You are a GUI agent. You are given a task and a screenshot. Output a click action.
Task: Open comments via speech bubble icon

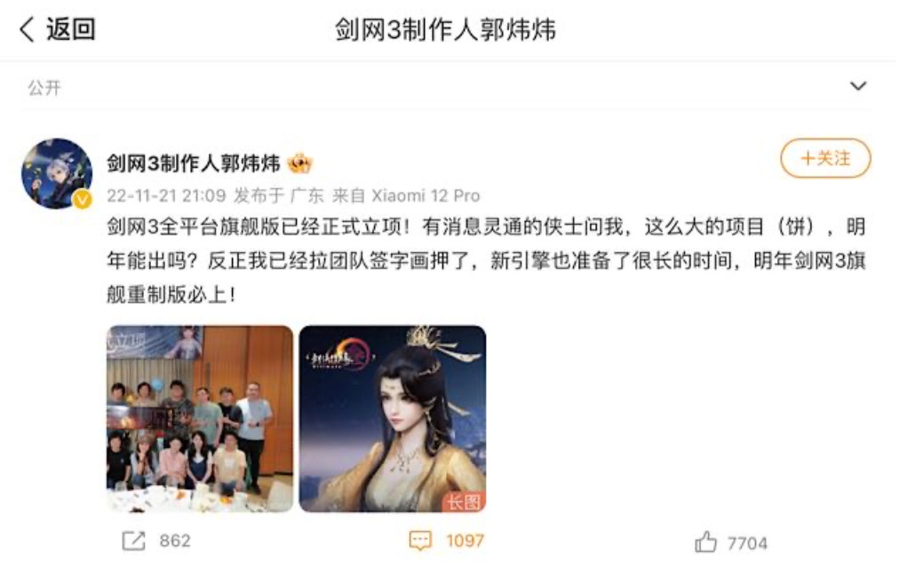[420, 541]
